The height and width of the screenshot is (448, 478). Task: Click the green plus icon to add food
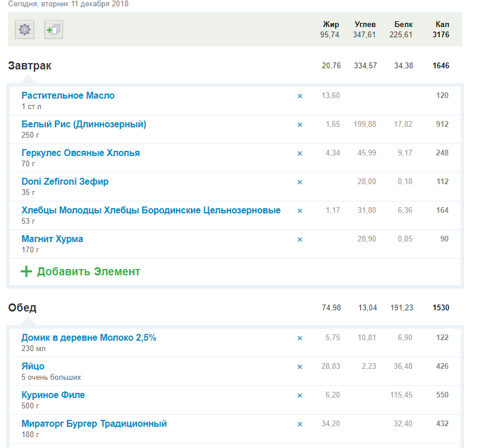[26, 271]
